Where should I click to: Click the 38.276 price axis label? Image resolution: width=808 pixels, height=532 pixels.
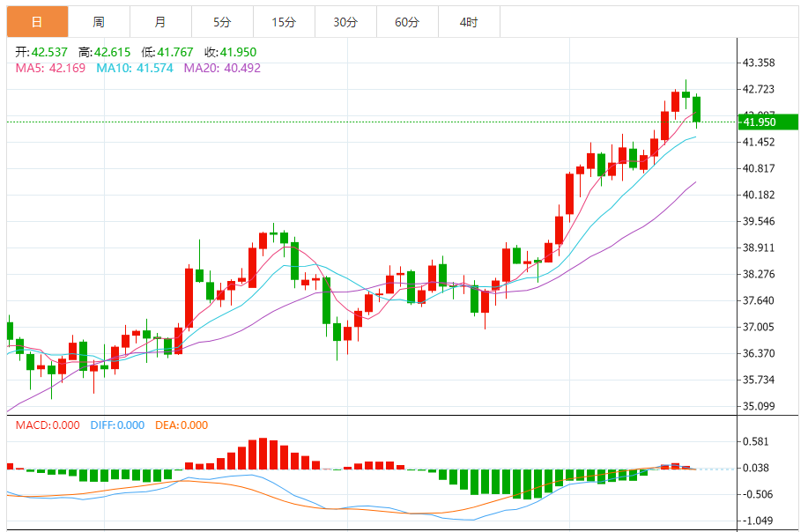point(759,274)
